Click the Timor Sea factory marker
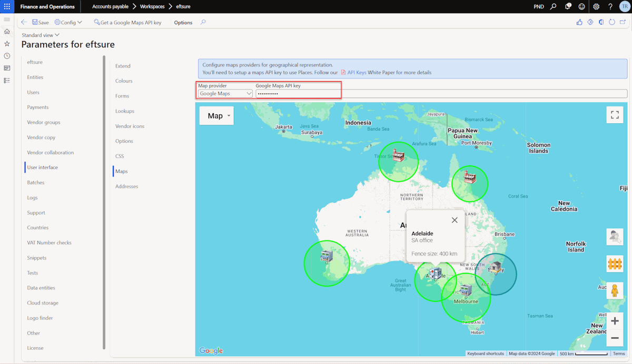The width and height of the screenshot is (632, 364). (399, 155)
